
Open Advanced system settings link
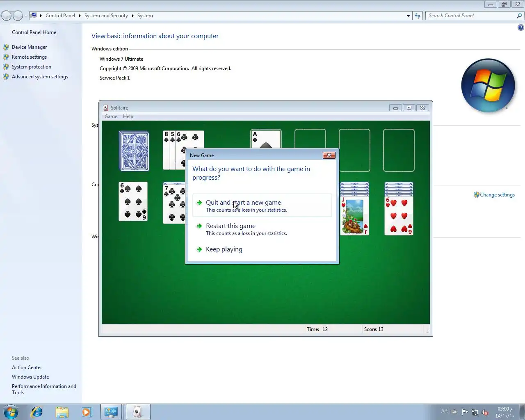tap(40, 77)
